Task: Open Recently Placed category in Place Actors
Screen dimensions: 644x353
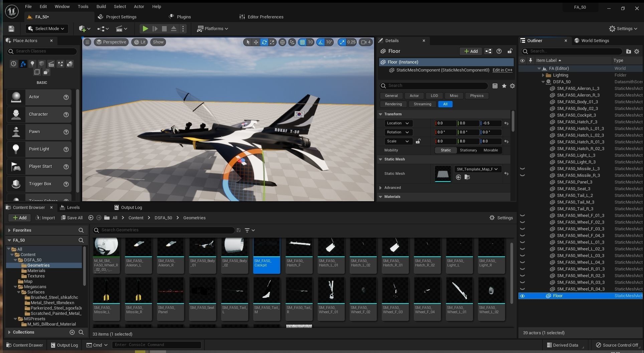Action: [13, 64]
